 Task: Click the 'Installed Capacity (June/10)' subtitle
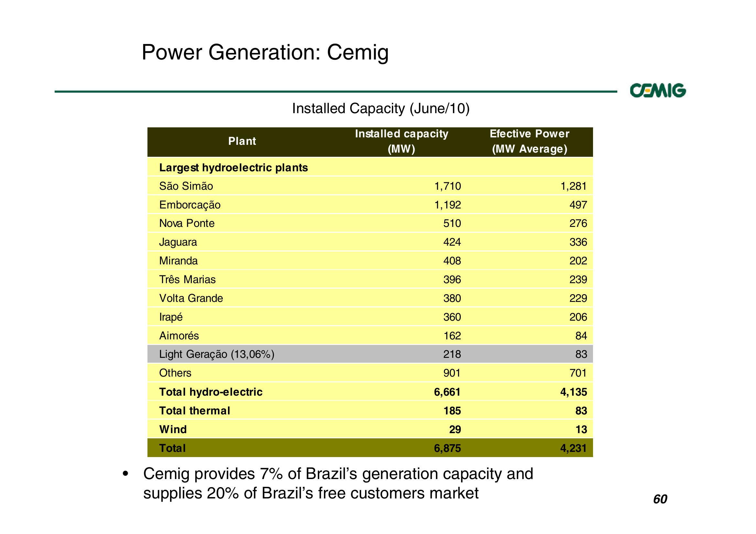381,109
